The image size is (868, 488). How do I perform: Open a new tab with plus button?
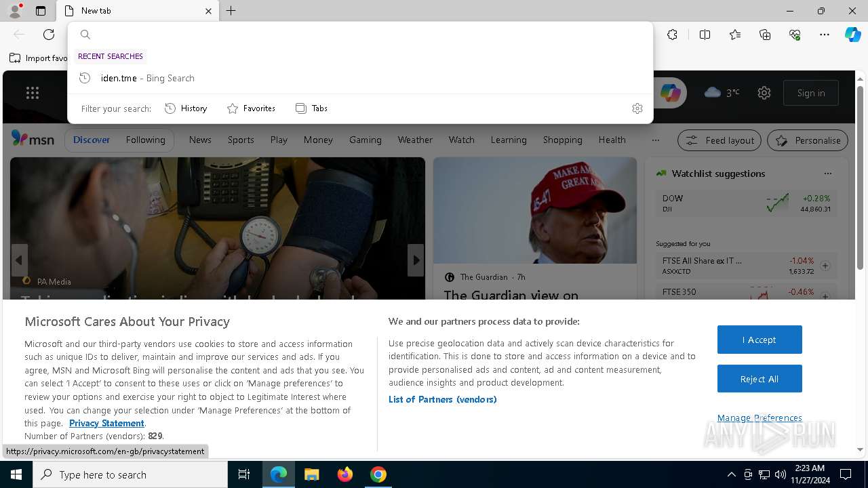[x=231, y=11]
